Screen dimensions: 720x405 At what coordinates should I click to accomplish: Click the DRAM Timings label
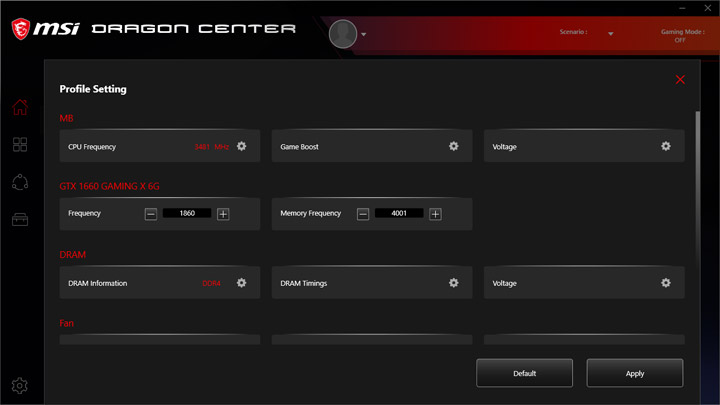[x=304, y=283]
